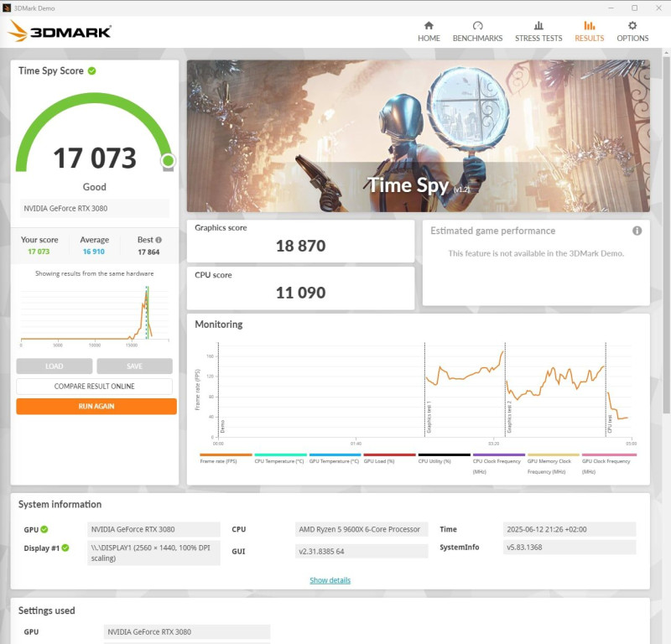
Task: Click the 3DMark logo
Action: [60, 31]
